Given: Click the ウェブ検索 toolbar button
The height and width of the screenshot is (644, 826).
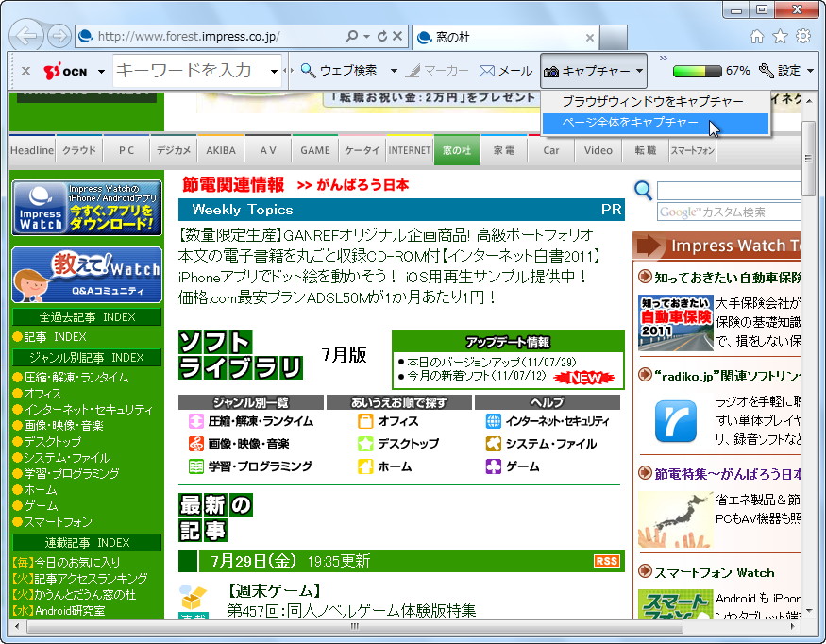Looking at the screenshot, I should [x=339, y=70].
